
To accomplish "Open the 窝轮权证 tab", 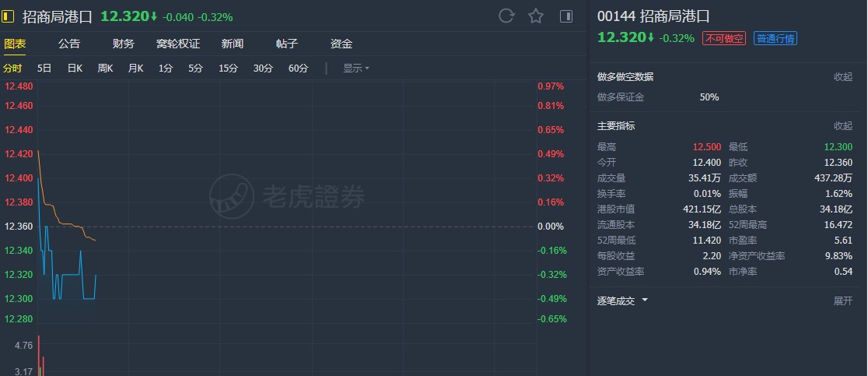I will pyautogui.click(x=178, y=44).
